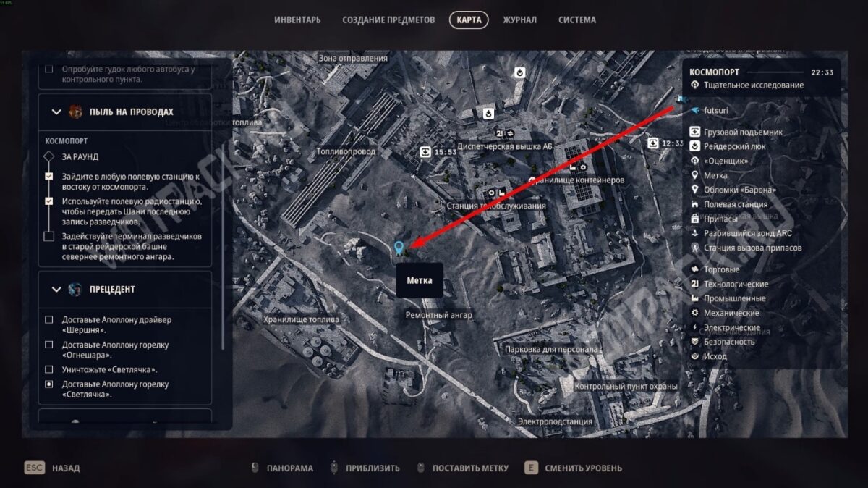This screenshot has width=868, height=488.
Task: Check the разведчиков terminal objective box
Action: coord(49,237)
